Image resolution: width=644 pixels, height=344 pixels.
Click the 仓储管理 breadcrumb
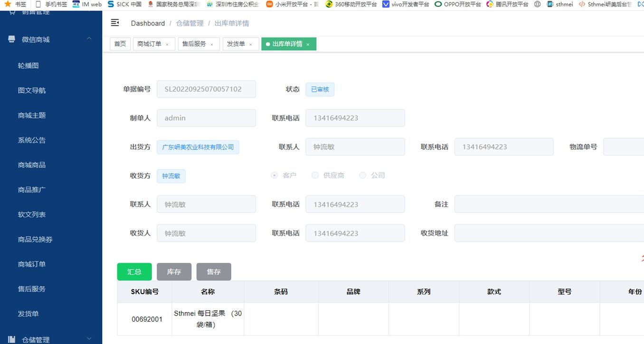coord(189,23)
